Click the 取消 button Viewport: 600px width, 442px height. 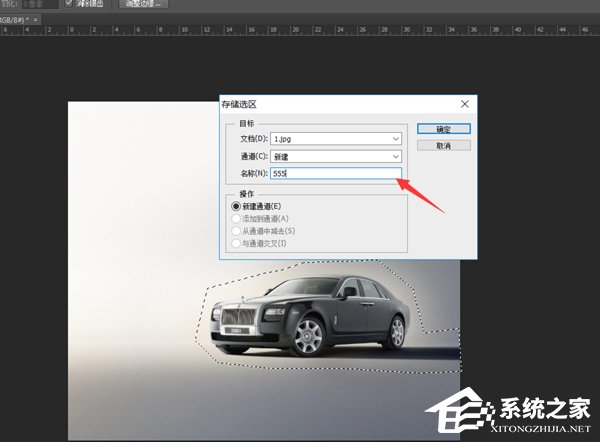443,145
